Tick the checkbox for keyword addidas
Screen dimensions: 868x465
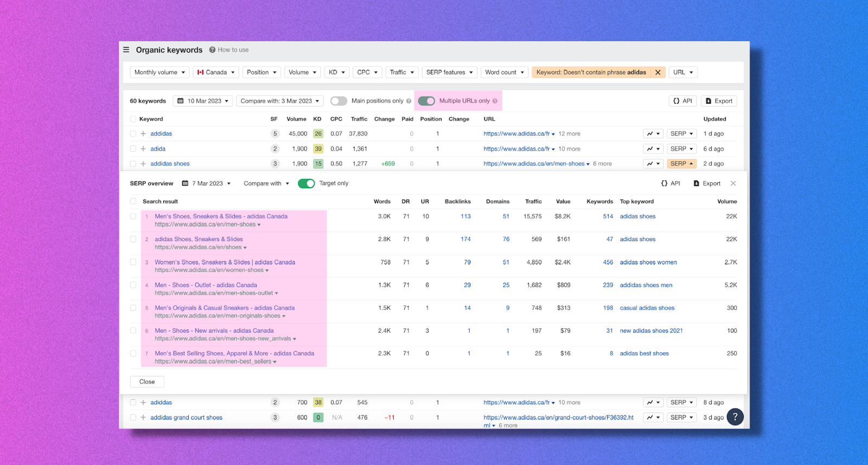(x=133, y=133)
